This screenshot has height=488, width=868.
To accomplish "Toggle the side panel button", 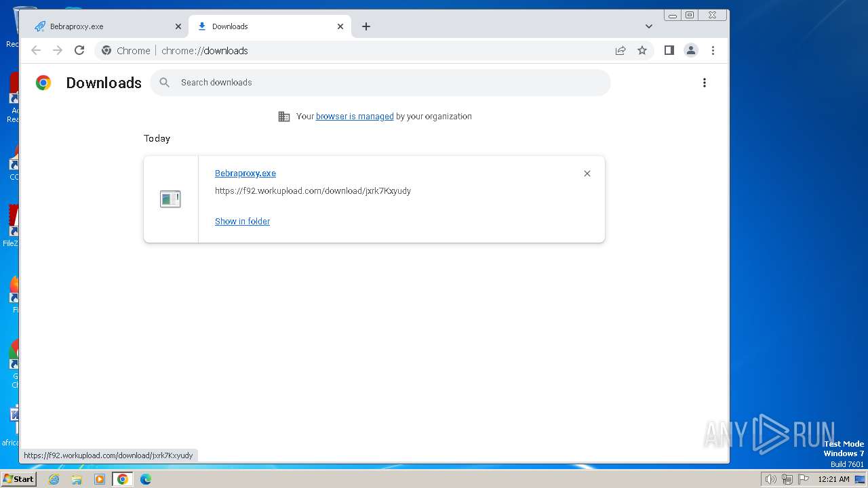I will [x=669, y=50].
